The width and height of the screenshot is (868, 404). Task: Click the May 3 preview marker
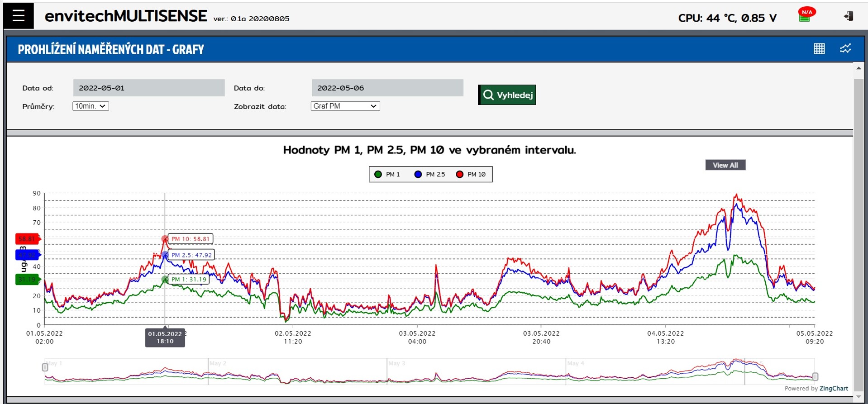(x=397, y=363)
